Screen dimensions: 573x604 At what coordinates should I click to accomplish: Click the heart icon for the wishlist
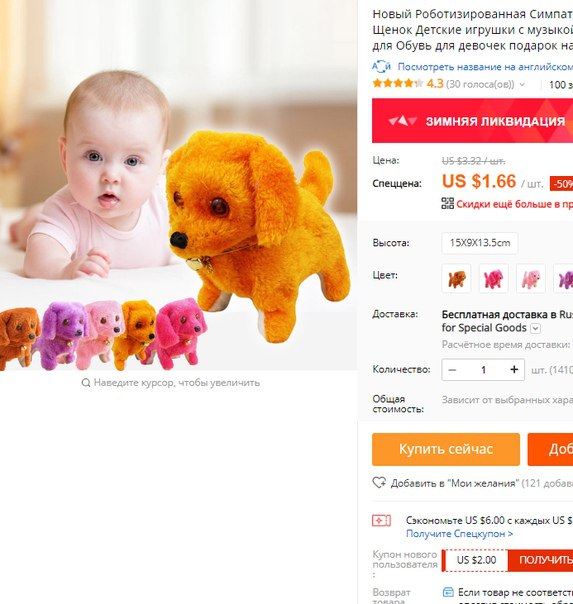point(379,483)
